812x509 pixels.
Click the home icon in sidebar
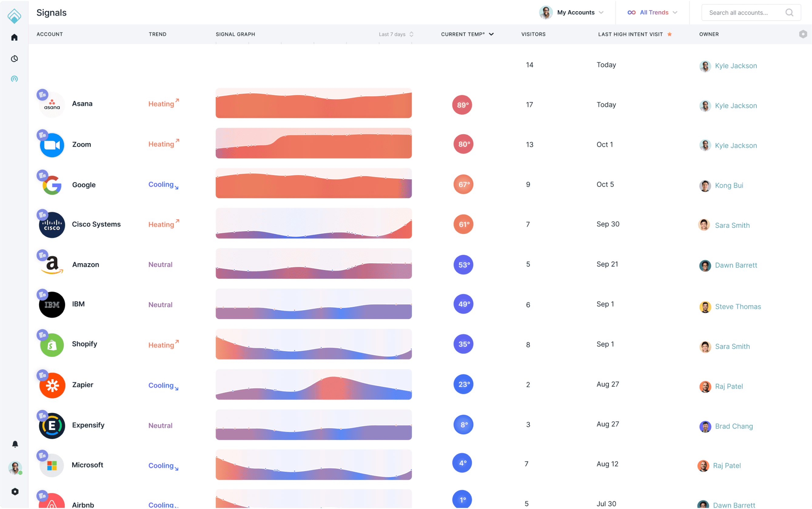point(14,37)
